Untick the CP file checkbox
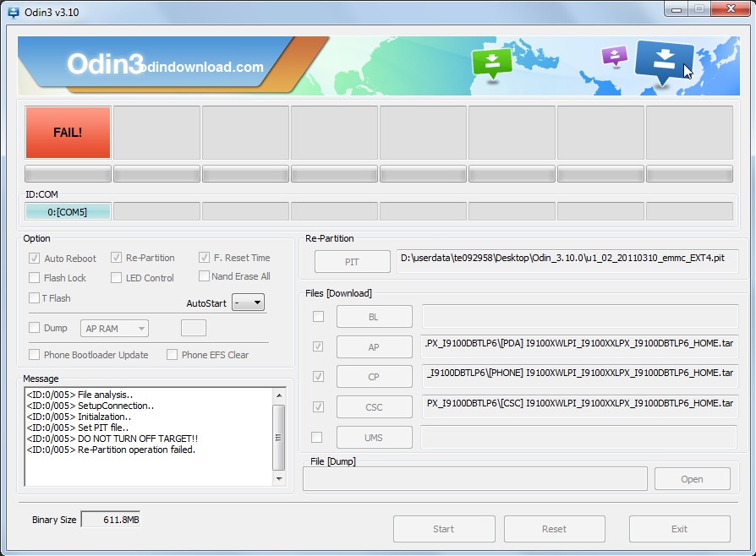 318,376
